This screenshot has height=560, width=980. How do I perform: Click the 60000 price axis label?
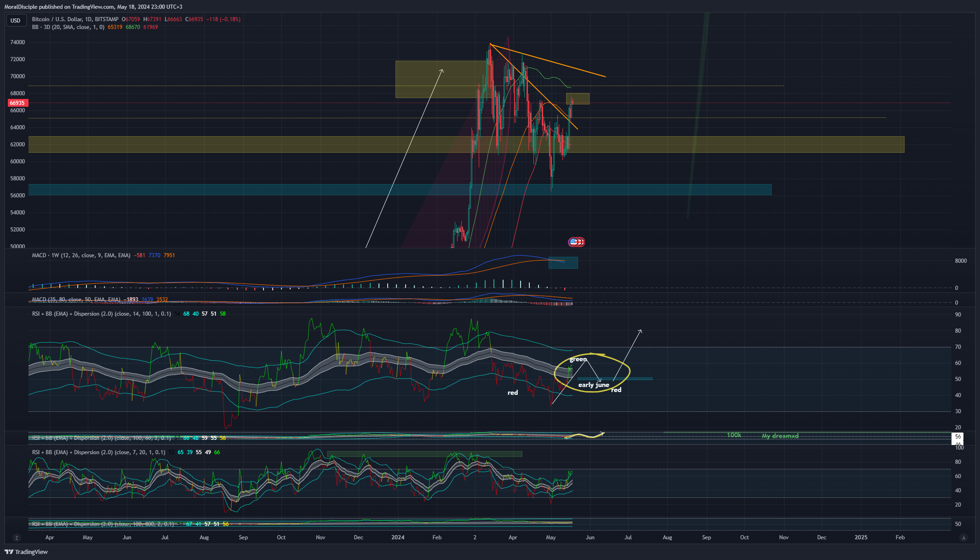click(17, 162)
